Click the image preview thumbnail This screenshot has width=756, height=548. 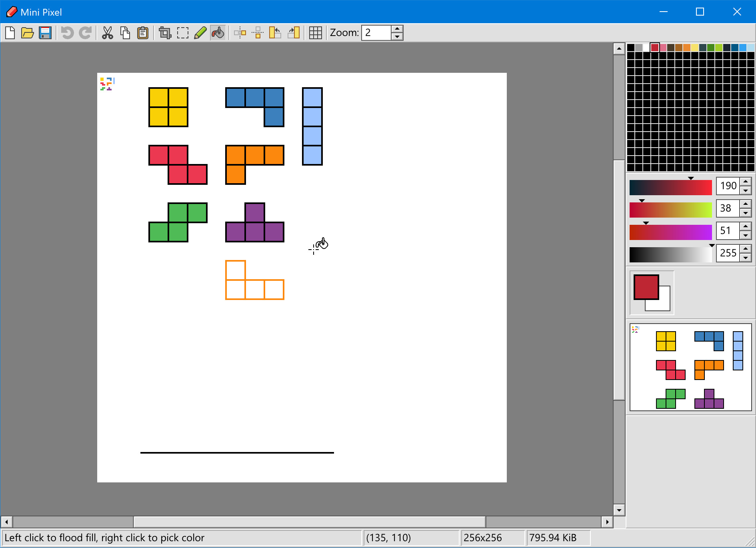click(690, 367)
